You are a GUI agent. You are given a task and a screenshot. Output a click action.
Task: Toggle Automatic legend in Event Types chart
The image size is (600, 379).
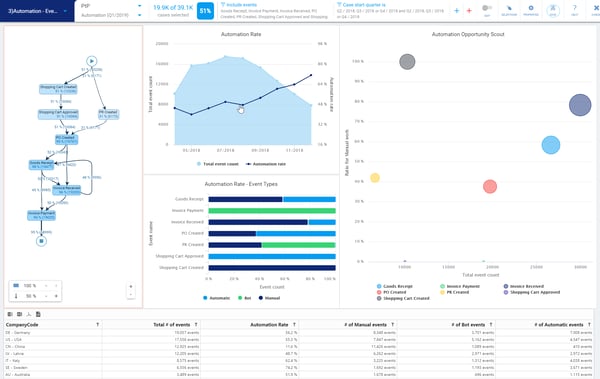click(x=217, y=298)
